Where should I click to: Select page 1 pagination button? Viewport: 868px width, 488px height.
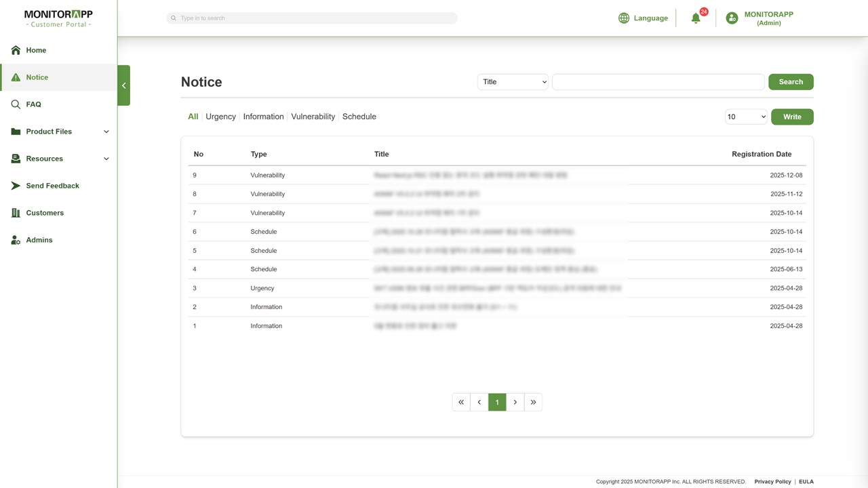(497, 402)
